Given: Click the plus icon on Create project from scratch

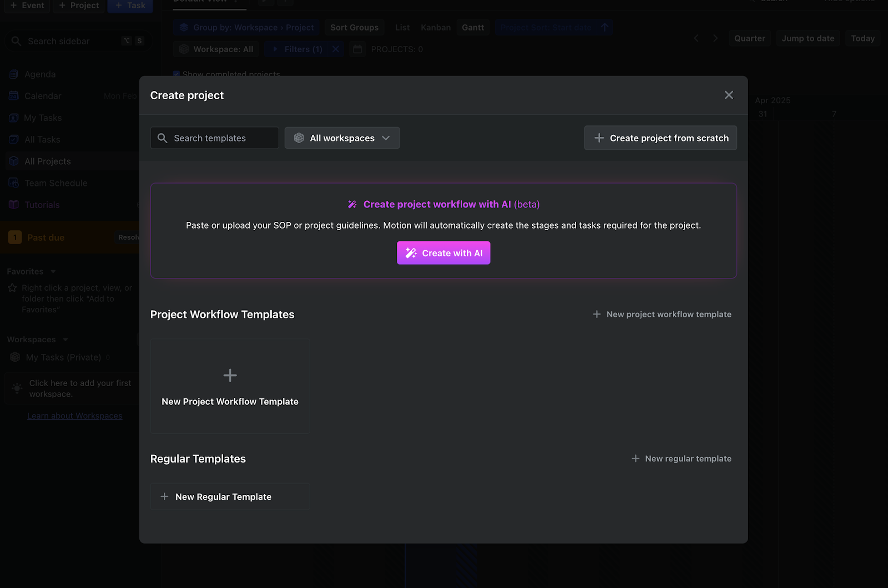Looking at the screenshot, I should pos(599,138).
